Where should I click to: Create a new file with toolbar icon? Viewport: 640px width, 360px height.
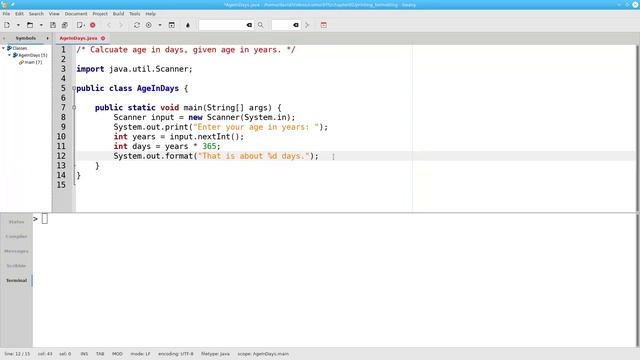pos(7,25)
